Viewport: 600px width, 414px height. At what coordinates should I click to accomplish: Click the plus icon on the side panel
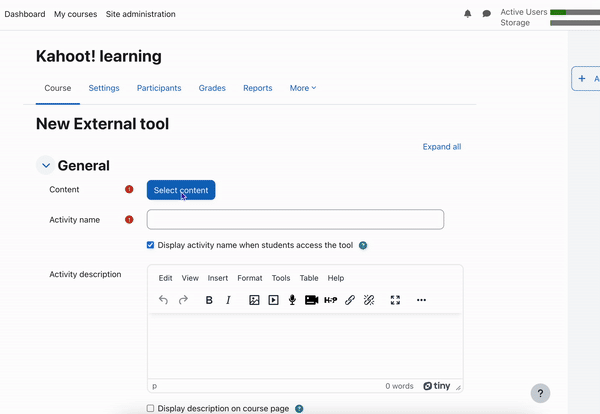(582, 78)
